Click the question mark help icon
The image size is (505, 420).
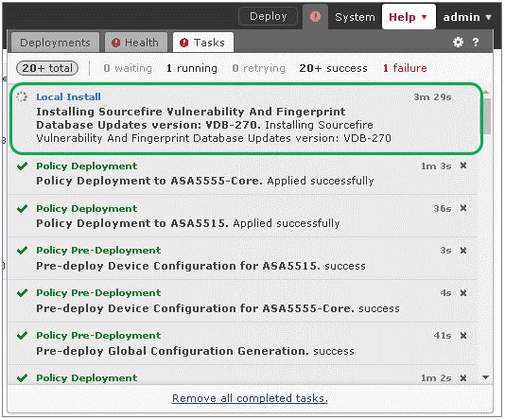(x=476, y=43)
